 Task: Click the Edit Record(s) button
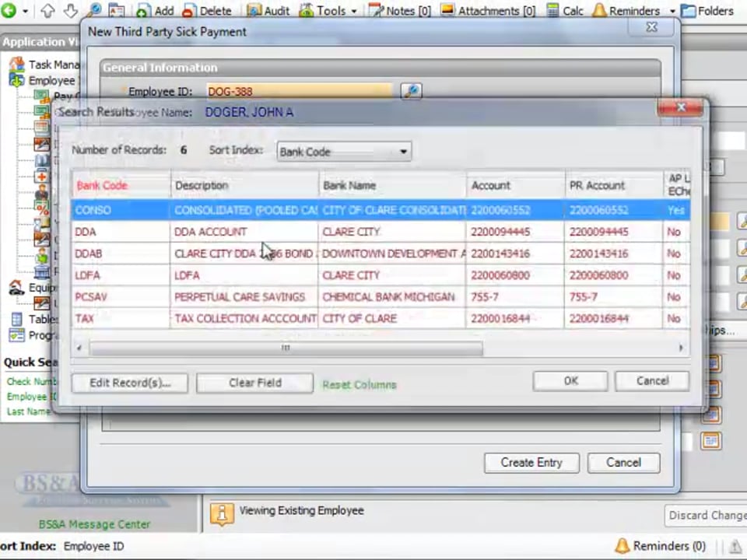coord(129,383)
